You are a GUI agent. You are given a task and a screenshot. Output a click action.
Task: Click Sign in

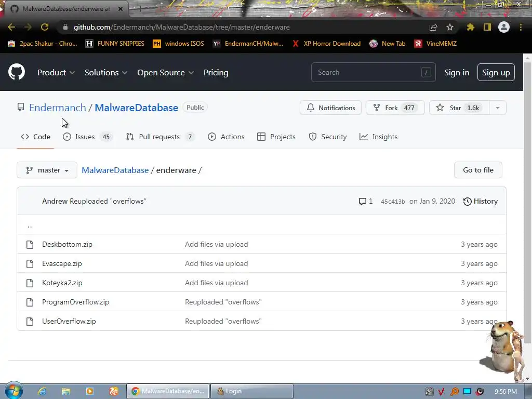[457, 73]
